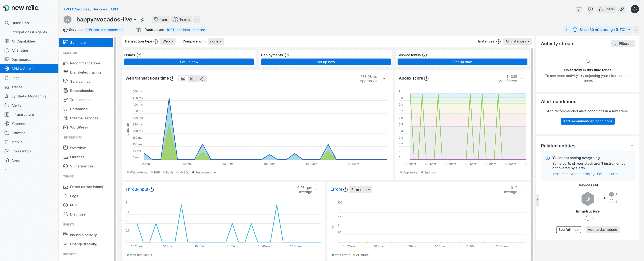The height and width of the screenshot is (261, 644).
Task: Open the Transaction type dropdown set to Web
Action: [168, 41]
